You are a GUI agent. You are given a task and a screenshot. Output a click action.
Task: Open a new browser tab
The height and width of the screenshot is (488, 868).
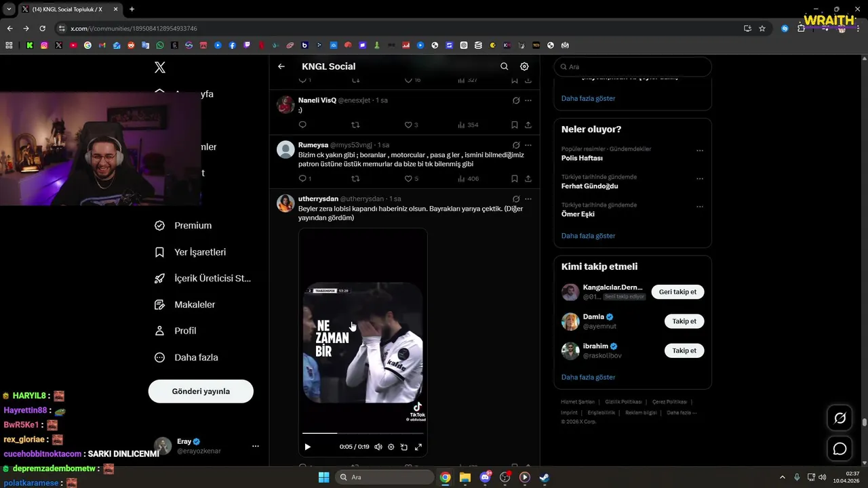[x=132, y=9]
